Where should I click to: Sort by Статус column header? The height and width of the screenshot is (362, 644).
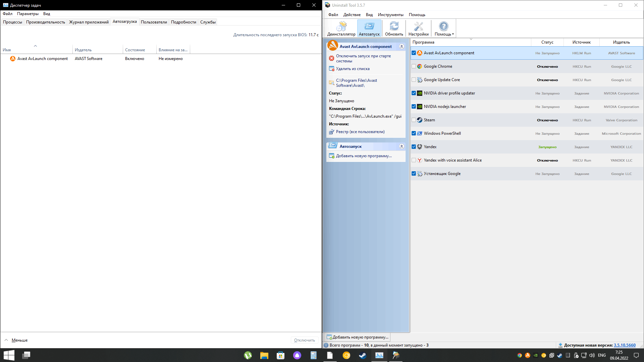(547, 42)
